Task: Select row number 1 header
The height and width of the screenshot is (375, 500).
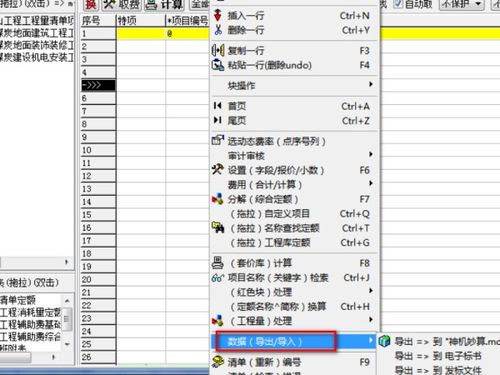Action: pyautogui.click(x=98, y=34)
